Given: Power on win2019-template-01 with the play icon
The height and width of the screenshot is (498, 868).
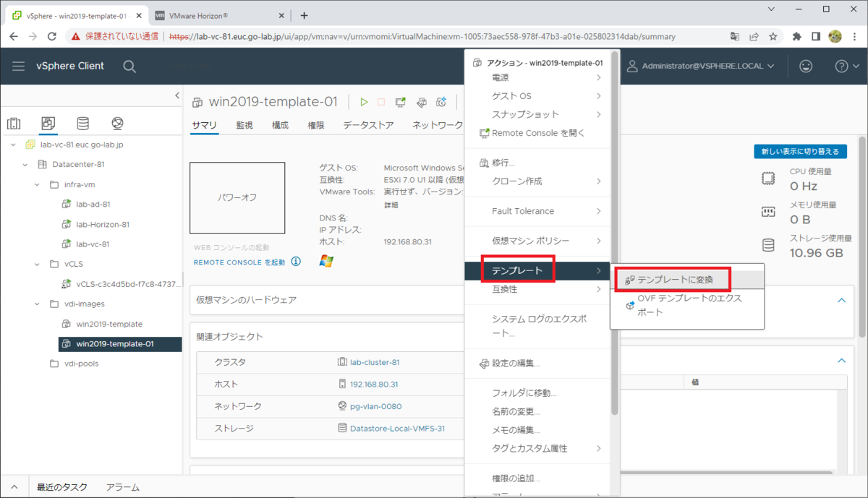Looking at the screenshot, I should tap(364, 102).
